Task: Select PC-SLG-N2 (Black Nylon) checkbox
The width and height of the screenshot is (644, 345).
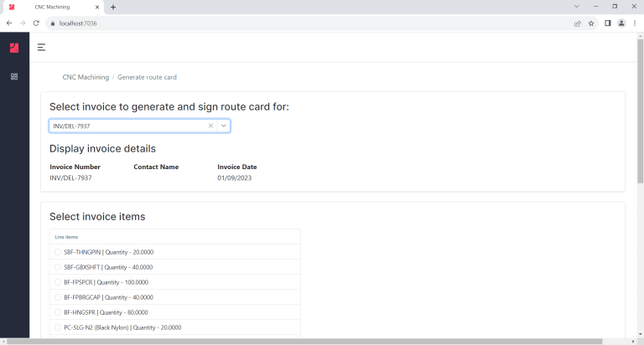Action: pyautogui.click(x=58, y=327)
